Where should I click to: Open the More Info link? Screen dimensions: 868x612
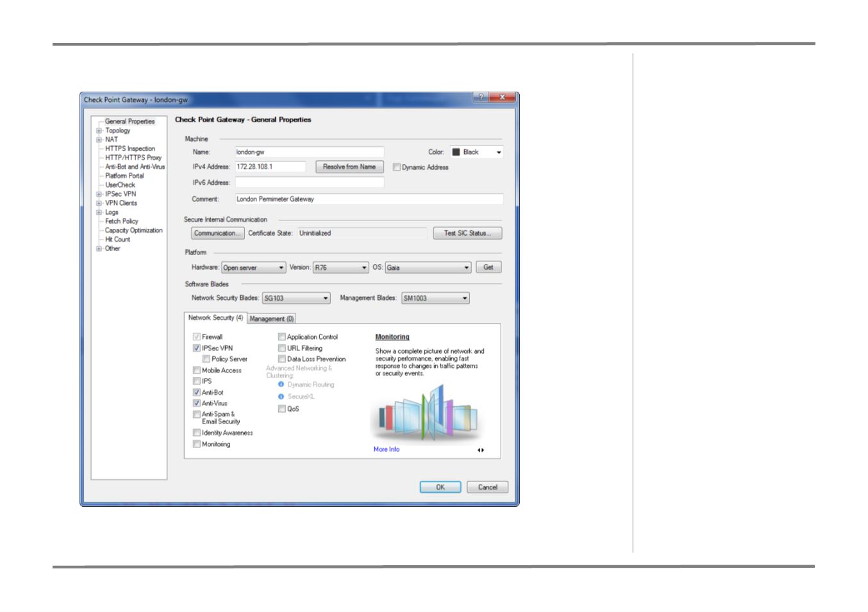(387, 450)
